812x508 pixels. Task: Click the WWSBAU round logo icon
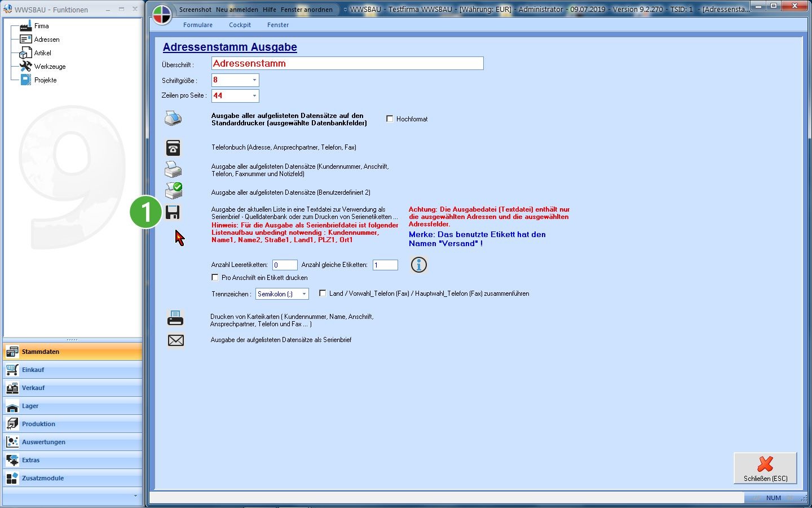162,15
